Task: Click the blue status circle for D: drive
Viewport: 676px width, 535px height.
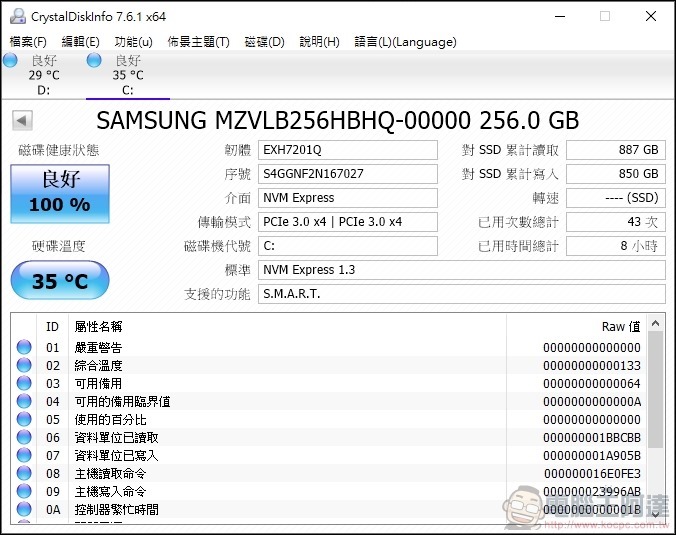Action: [10, 60]
